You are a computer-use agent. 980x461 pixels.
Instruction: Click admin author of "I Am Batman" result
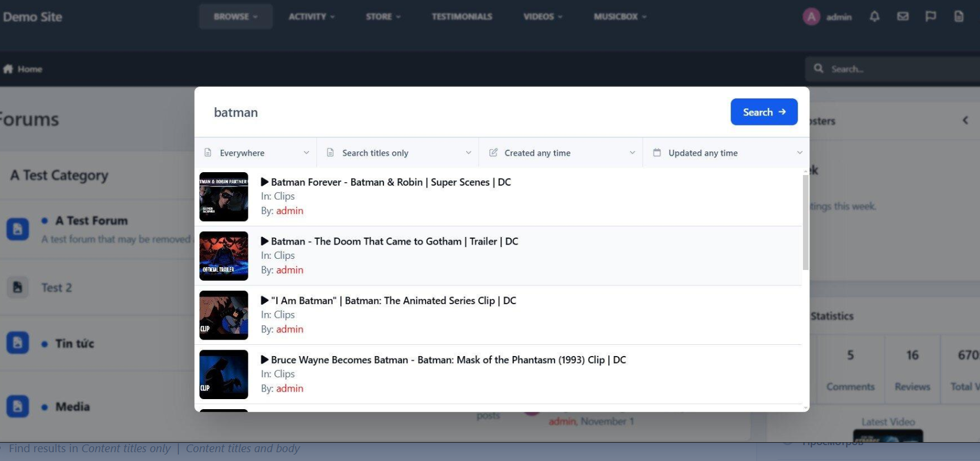pyautogui.click(x=290, y=329)
